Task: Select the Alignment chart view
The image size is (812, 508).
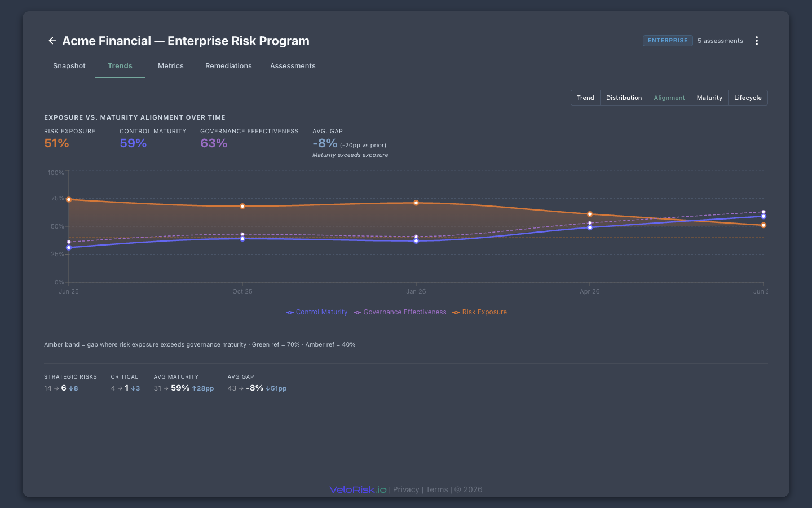Action: [x=669, y=98]
